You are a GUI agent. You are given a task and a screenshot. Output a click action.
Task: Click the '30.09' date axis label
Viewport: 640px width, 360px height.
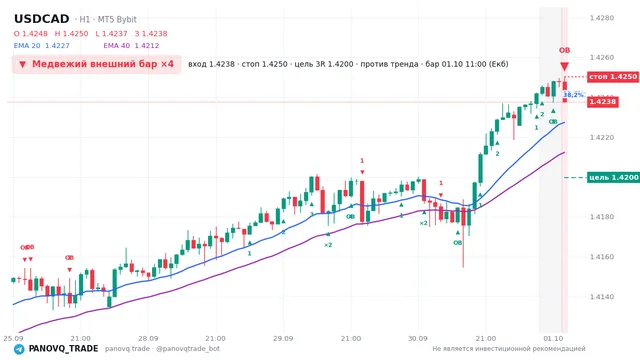tap(418, 339)
